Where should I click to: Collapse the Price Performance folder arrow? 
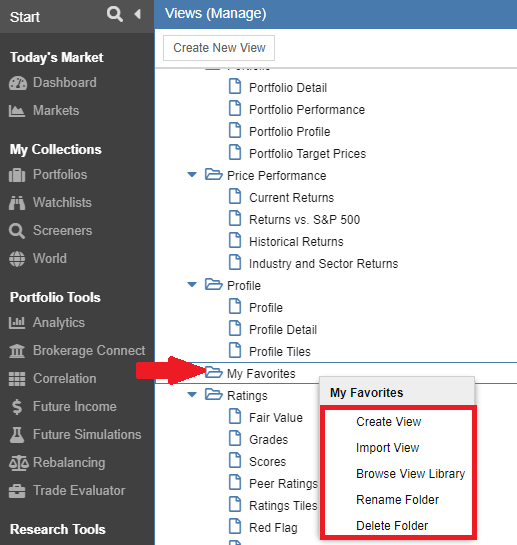(192, 174)
